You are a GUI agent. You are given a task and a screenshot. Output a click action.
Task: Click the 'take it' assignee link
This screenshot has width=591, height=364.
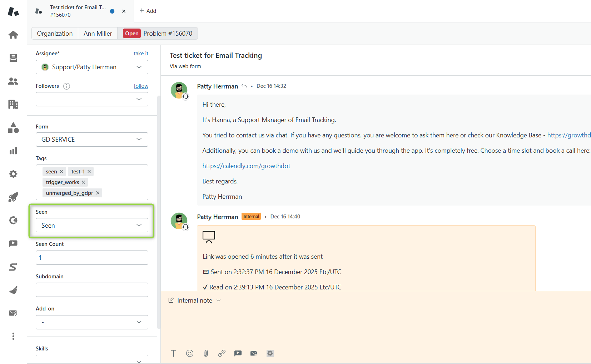click(141, 54)
